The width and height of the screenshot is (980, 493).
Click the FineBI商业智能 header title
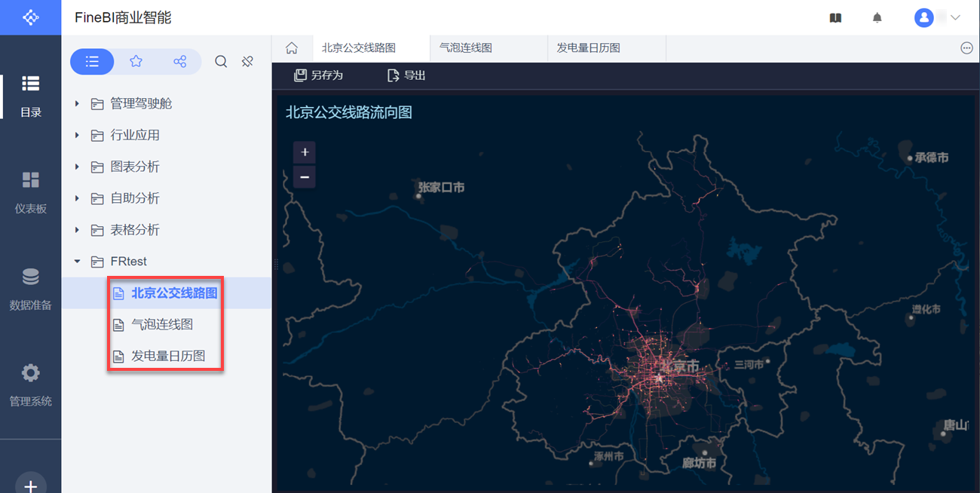123,17
